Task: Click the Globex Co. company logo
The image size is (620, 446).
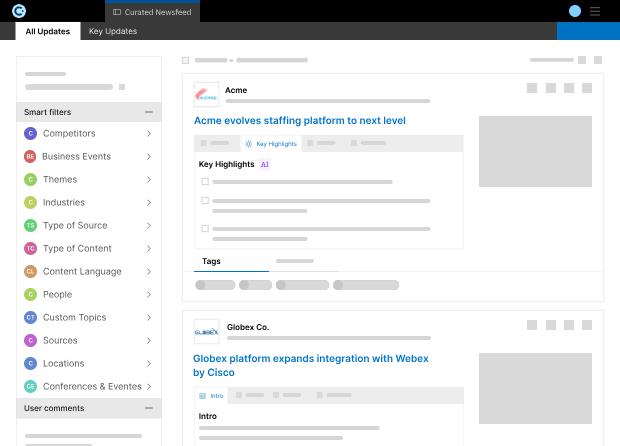Action: [x=206, y=331]
